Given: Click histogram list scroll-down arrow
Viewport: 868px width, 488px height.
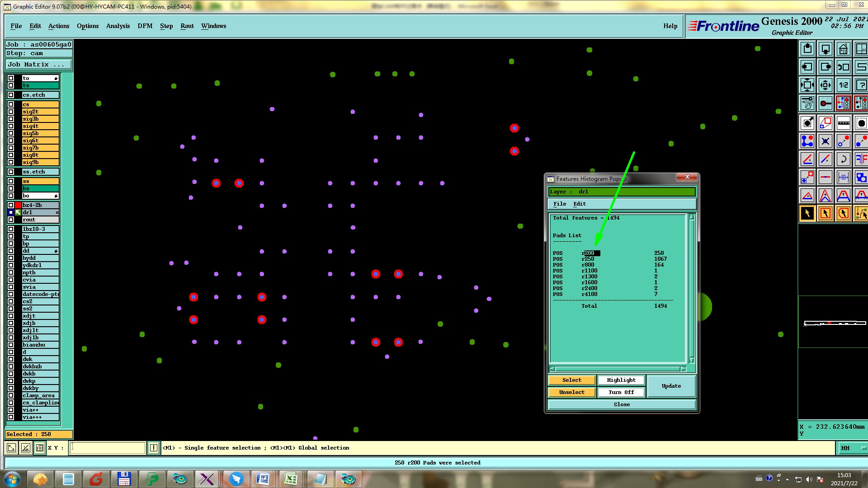Looking at the screenshot, I should [691, 360].
